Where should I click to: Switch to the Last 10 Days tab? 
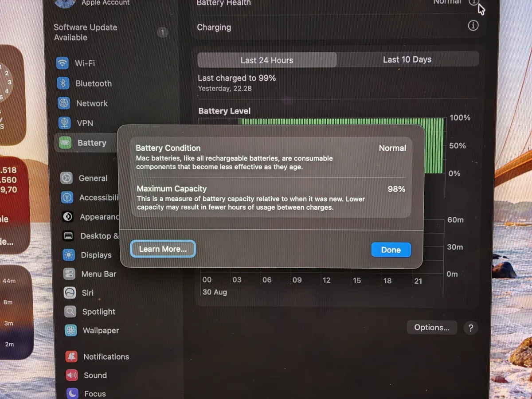[407, 59]
